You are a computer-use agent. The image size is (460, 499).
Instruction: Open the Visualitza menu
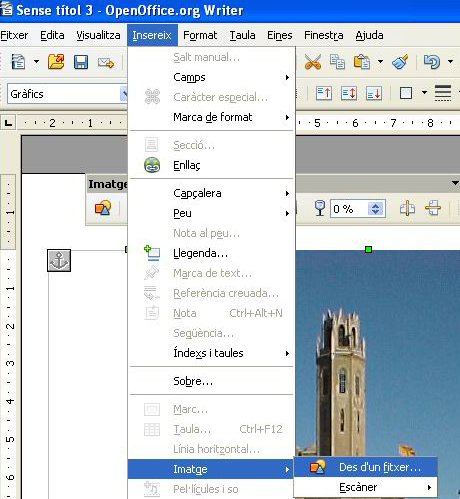(x=98, y=35)
